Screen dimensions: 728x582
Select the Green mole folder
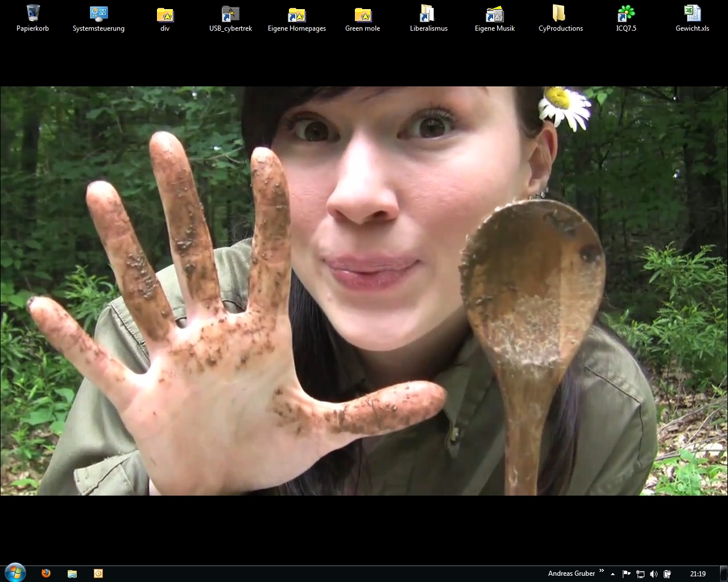pyautogui.click(x=362, y=14)
